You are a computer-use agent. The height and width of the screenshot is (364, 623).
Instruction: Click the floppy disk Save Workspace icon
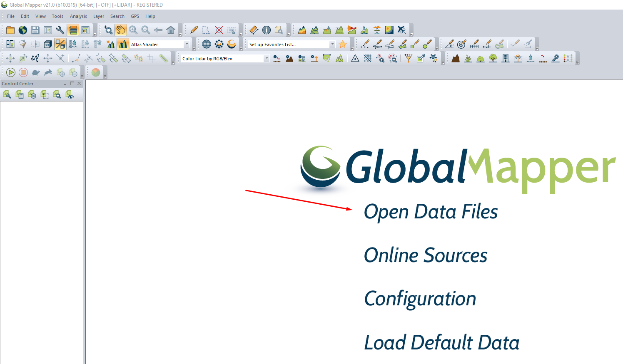(x=35, y=30)
